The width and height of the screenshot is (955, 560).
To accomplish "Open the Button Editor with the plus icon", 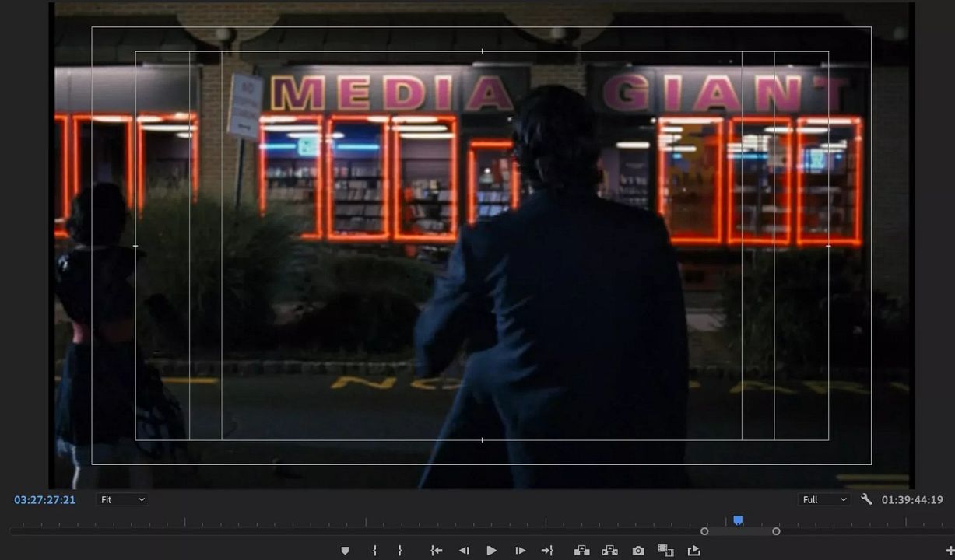I will tap(950, 550).
